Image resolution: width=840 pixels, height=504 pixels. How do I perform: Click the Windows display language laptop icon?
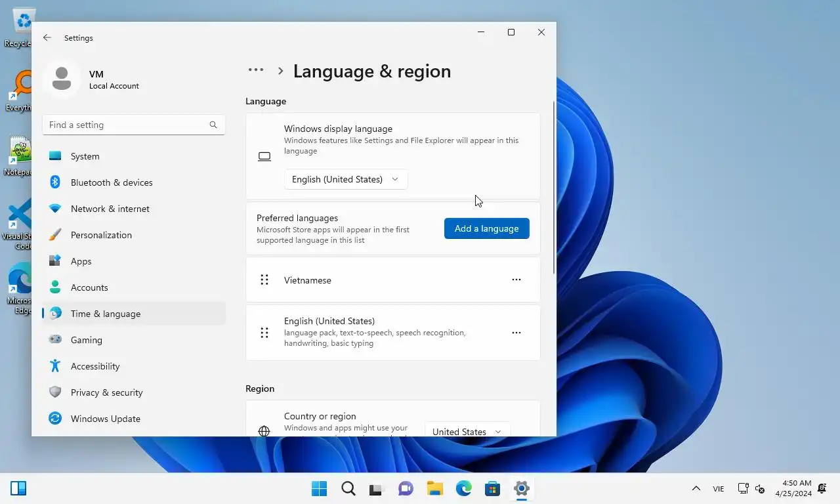tap(264, 156)
